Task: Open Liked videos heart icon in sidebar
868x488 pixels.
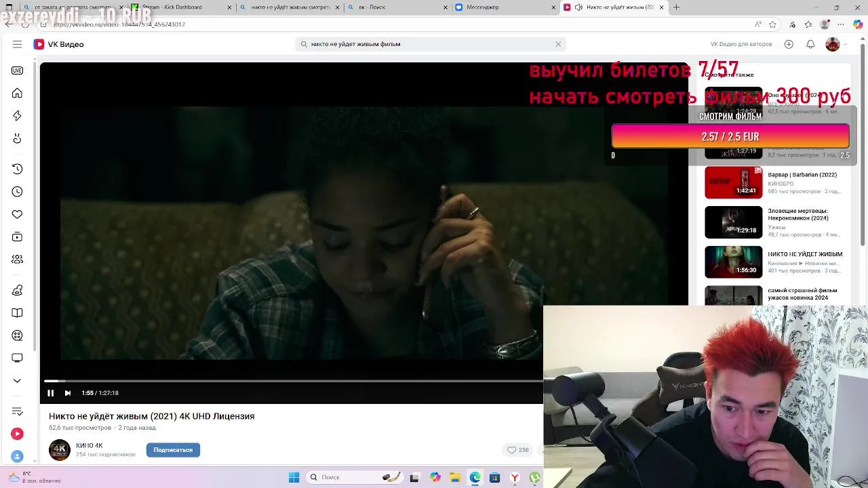Action: 17,214
